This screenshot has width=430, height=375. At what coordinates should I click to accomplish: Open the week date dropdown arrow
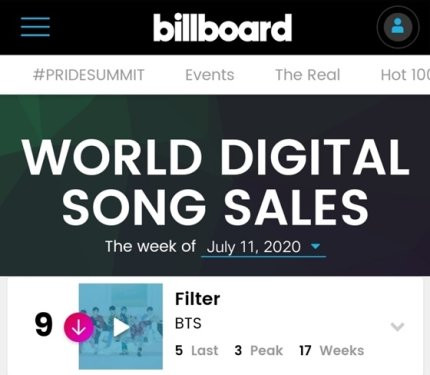pyautogui.click(x=315, y=246)
